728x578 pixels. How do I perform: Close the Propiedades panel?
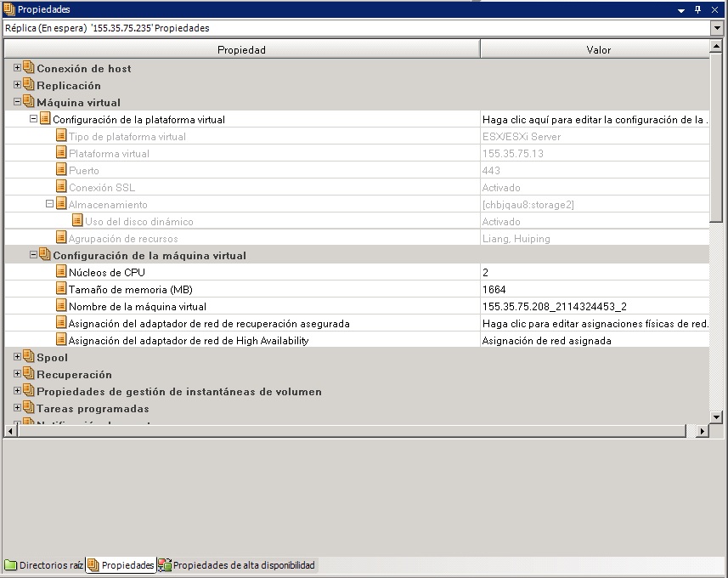click(715, 9)
